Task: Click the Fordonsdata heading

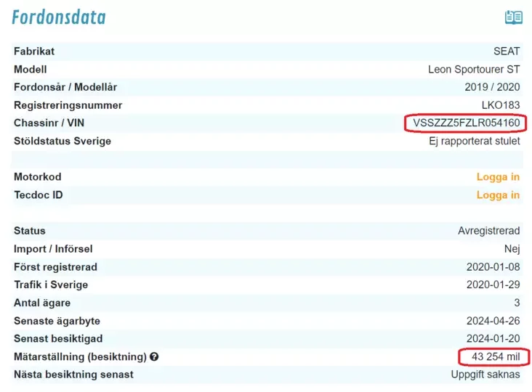Action: click(x=59, y=17)
